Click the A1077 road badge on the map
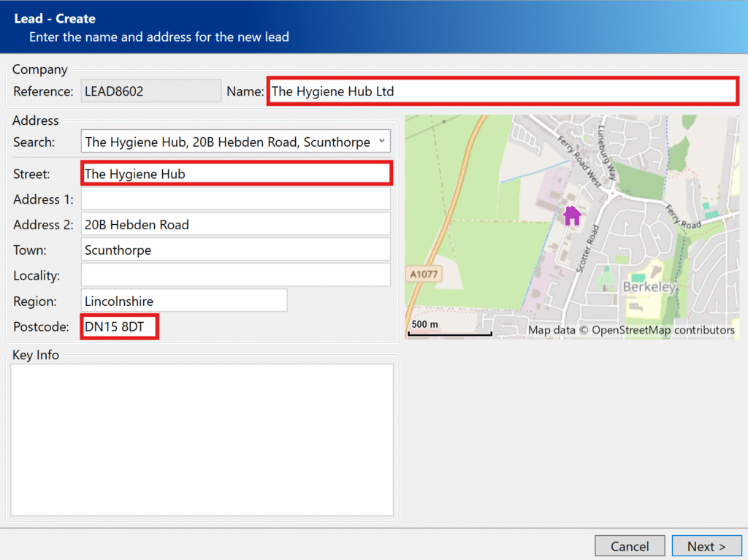 (424, 275)
